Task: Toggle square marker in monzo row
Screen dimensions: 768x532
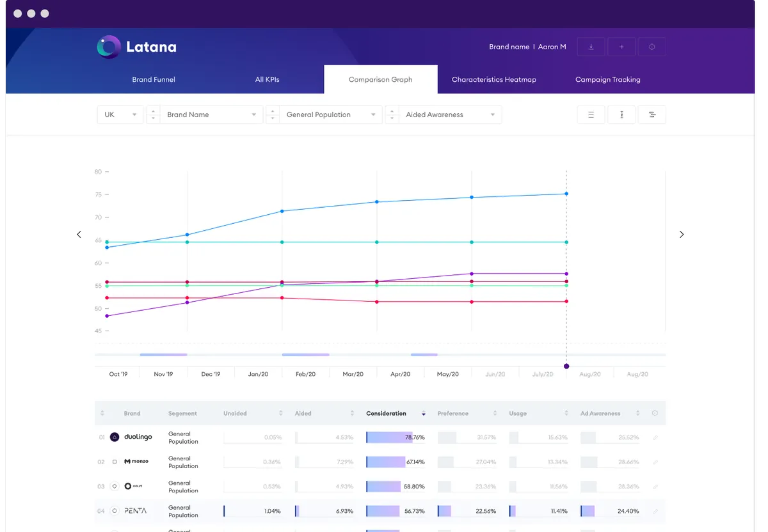Action: coord(115,461)
